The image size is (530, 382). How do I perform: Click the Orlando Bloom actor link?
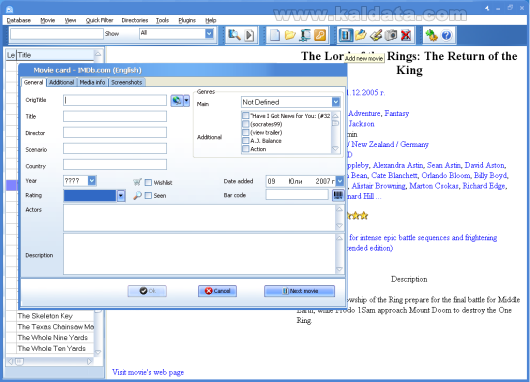point(445,175)
